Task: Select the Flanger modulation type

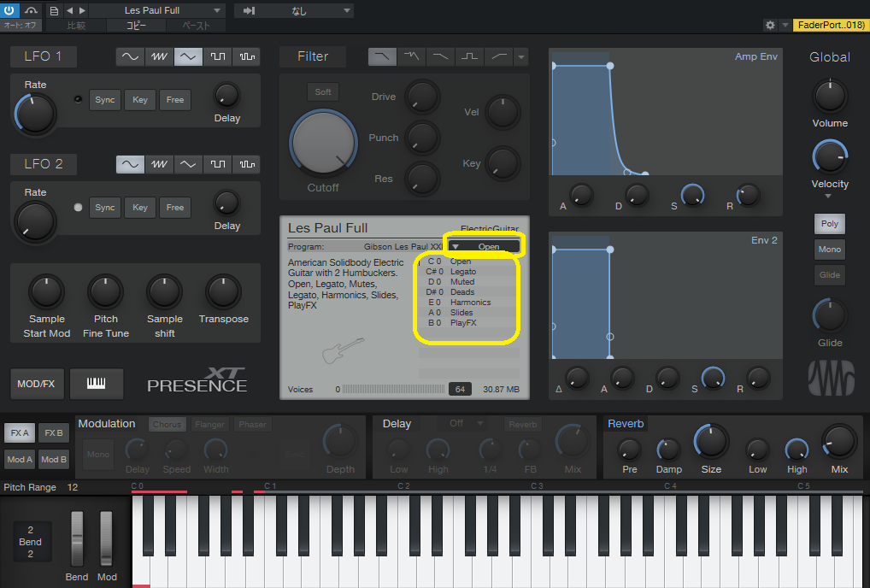Action: (209, 425)
